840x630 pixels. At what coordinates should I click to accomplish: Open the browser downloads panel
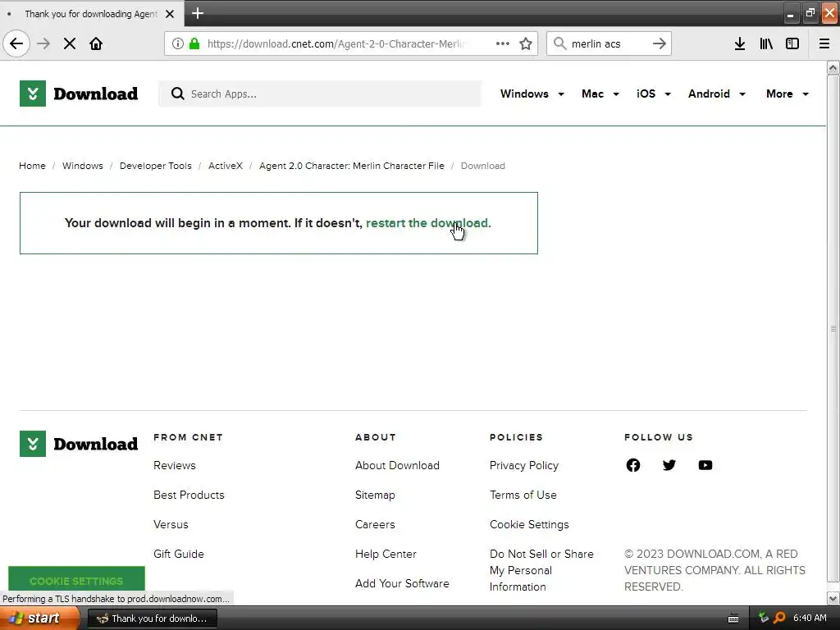click(x=740, y=43)
